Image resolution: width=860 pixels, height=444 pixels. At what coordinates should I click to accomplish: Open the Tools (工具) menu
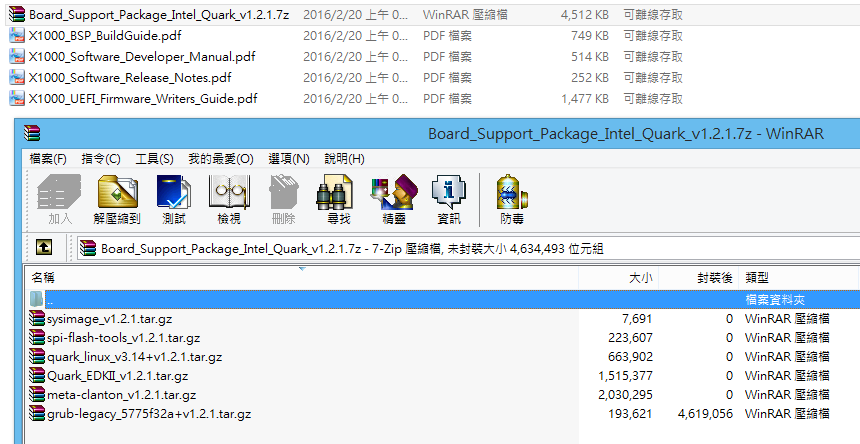pyautogui.click(x=154, y=159)
